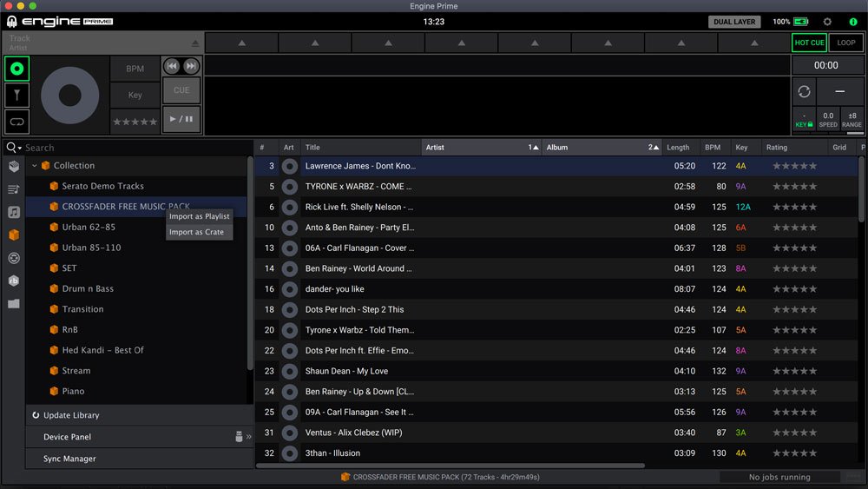Screen dimensions: 868x489
Task: Click the Device Panel drive icon
Action: tap(239, 437)
